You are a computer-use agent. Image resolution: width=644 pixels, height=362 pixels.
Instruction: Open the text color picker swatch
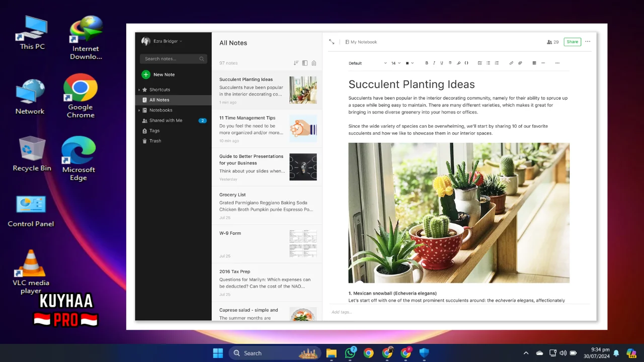[410, 63]
